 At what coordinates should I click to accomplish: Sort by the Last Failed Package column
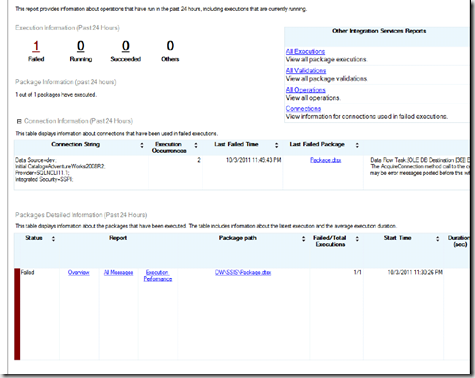pyautogui.click(x=357, y=145)
